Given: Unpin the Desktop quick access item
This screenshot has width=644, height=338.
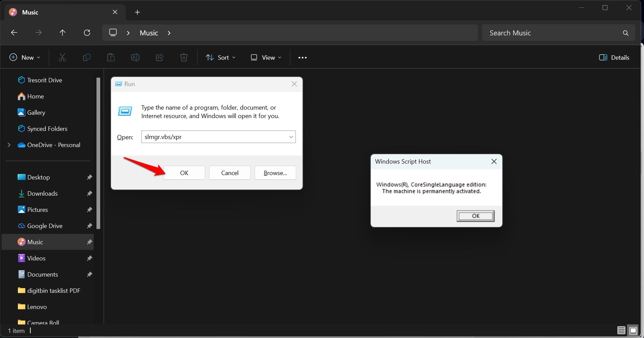Looking at the screenshot, I should click(89, 177).
